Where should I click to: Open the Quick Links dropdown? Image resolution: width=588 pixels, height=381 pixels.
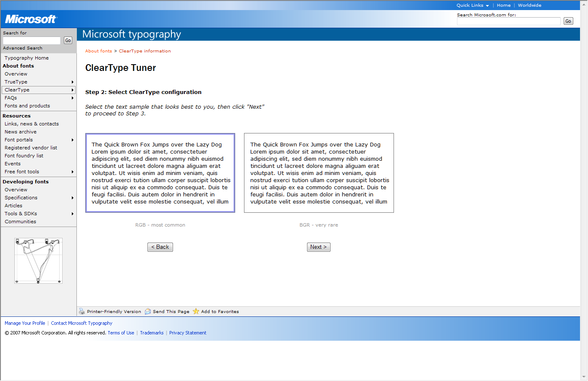coord(472,5)
